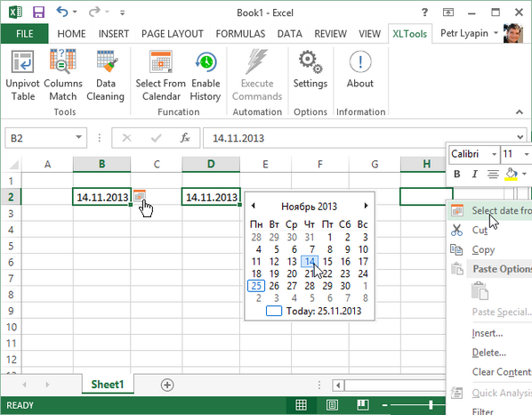Go to the next month in calendar
This screenshot has width=532, height=415.
coord(366,206)
